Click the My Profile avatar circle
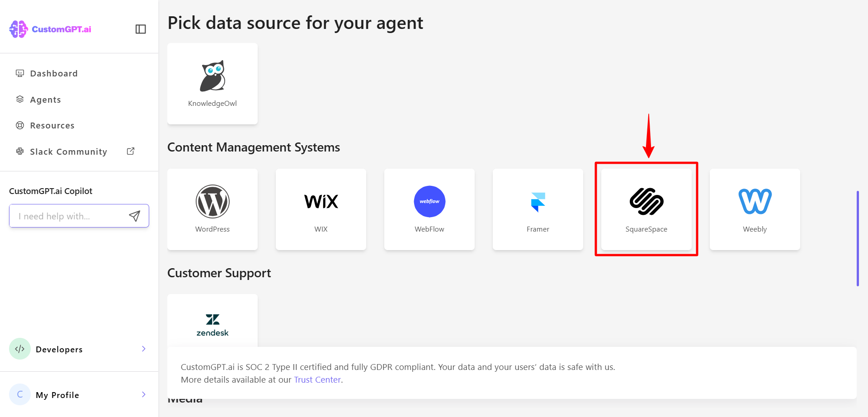The width and height of the screenshot is (868, 417). tap(20, 394)
